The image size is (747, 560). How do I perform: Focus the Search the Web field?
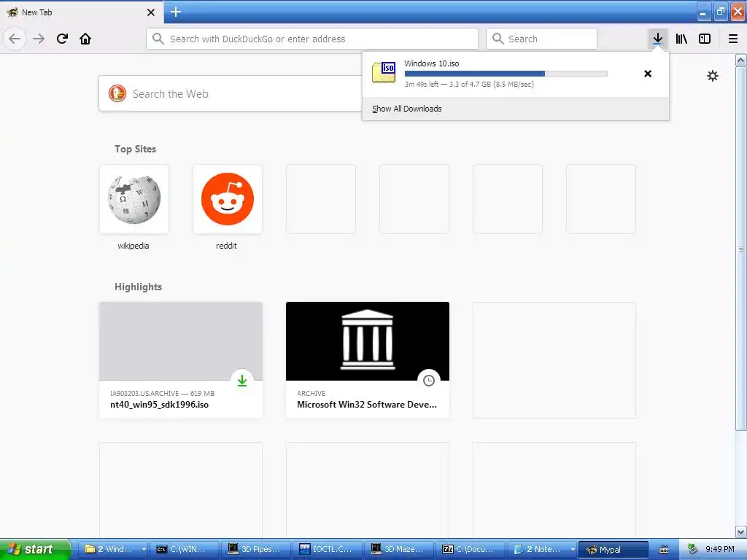pyautogui.click(x=230, y=93)
